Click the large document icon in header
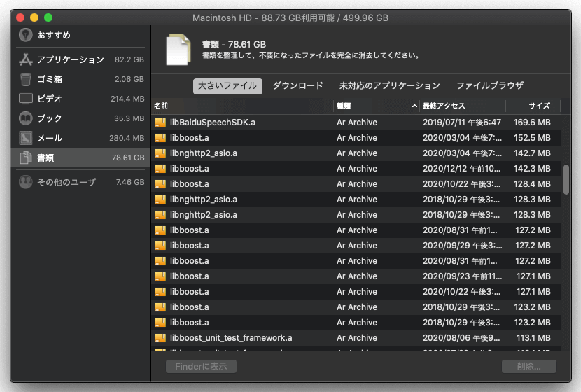This screenshot has height=392, width=581. [x=178, y=50]
